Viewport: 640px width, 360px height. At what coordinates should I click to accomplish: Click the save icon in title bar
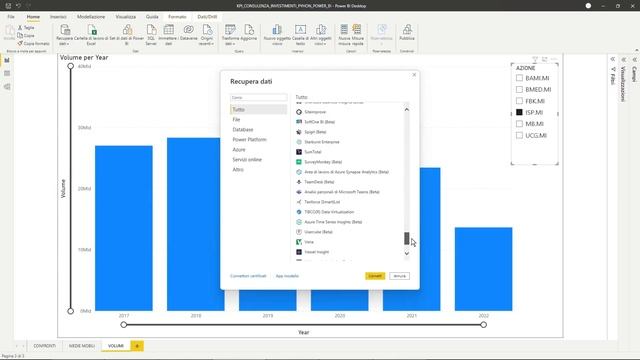pyautogui.click(x=8, y=6)
